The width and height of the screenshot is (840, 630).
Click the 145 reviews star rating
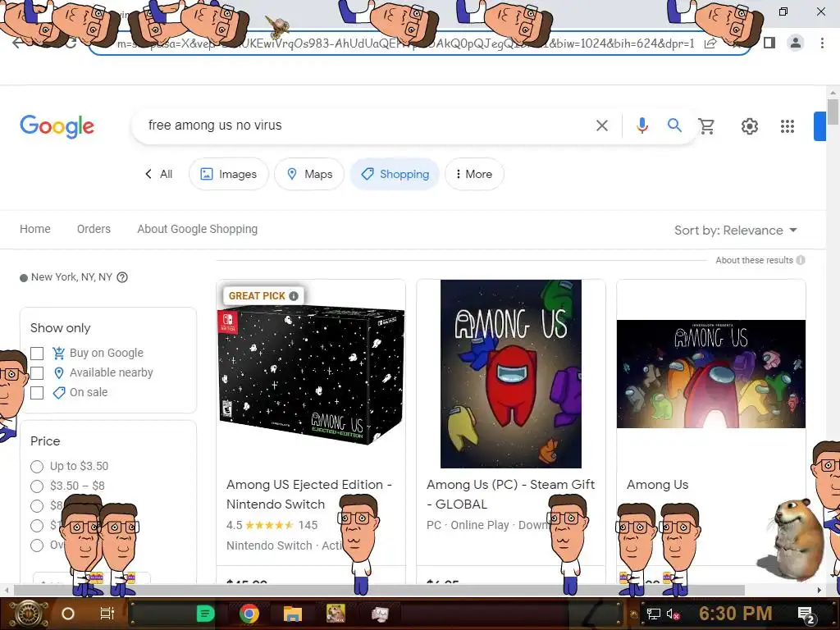point(272,525)
